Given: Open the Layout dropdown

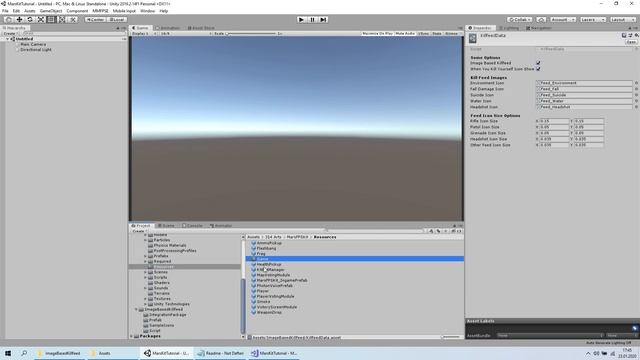Looking at the screenshot, I should (x=622, y=19).
